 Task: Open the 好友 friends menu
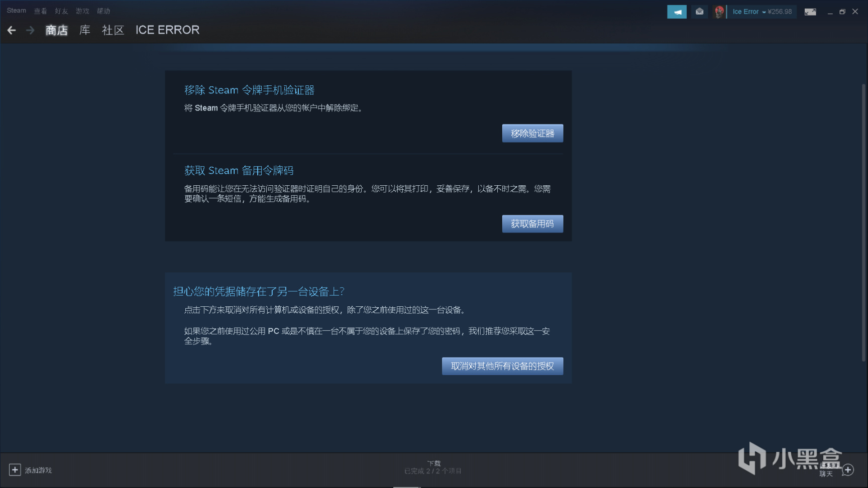tap(61, 11)
